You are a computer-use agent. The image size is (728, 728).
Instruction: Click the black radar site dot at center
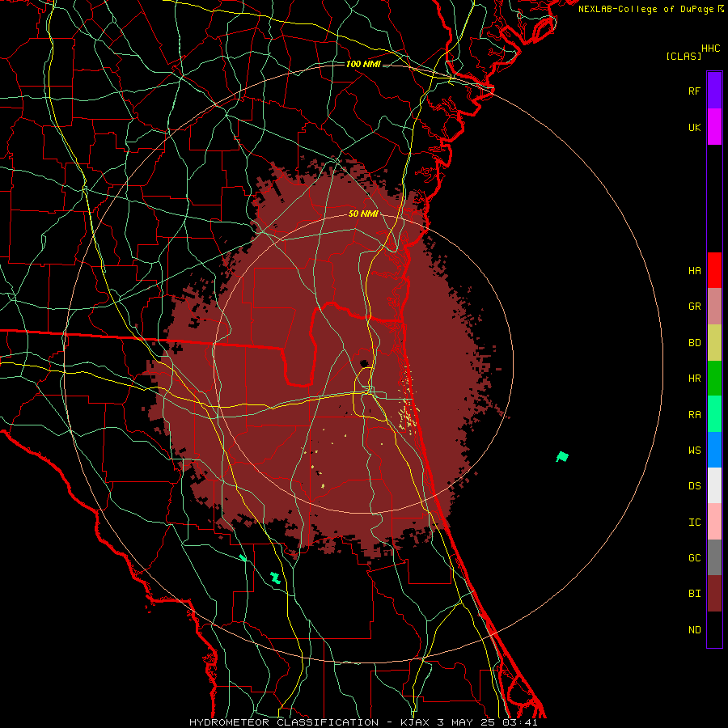[x=364, y=363]
